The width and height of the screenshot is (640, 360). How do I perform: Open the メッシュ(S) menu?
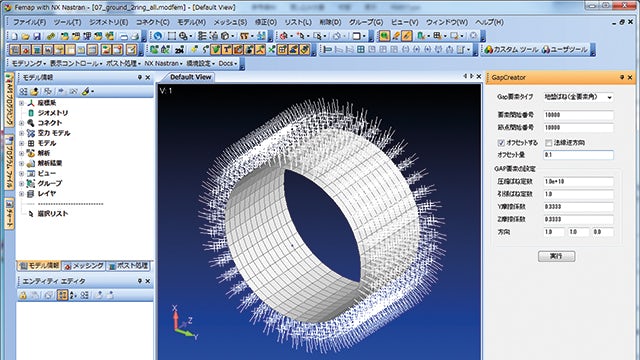(x=230, y=22)
